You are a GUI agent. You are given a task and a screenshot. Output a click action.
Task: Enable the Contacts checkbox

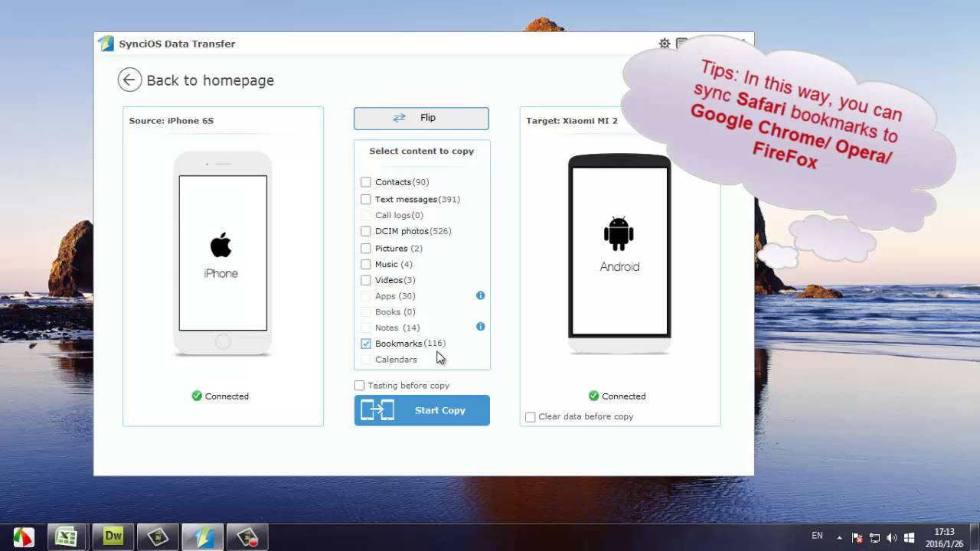(366, 182)
